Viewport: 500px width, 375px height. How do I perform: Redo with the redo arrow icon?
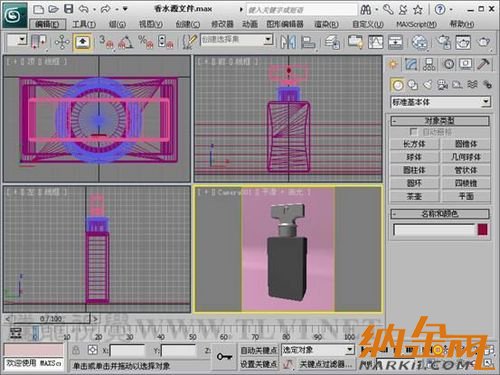(106, 9)
